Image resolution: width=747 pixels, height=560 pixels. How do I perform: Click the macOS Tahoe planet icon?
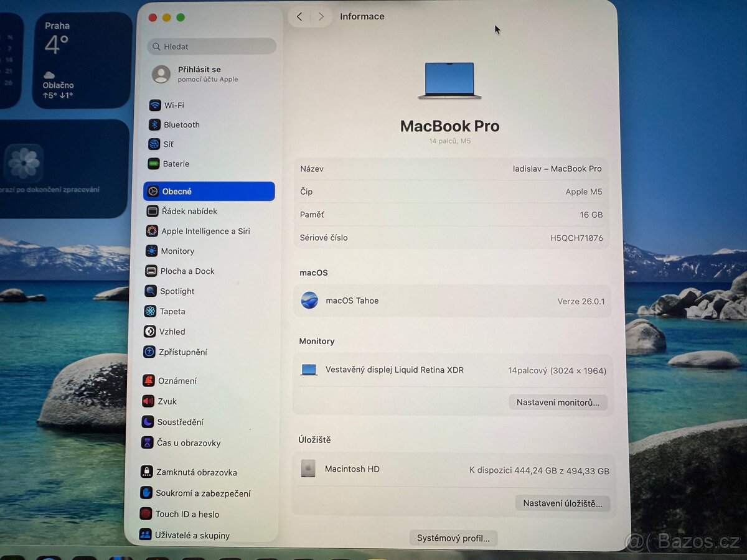[309, 301]
